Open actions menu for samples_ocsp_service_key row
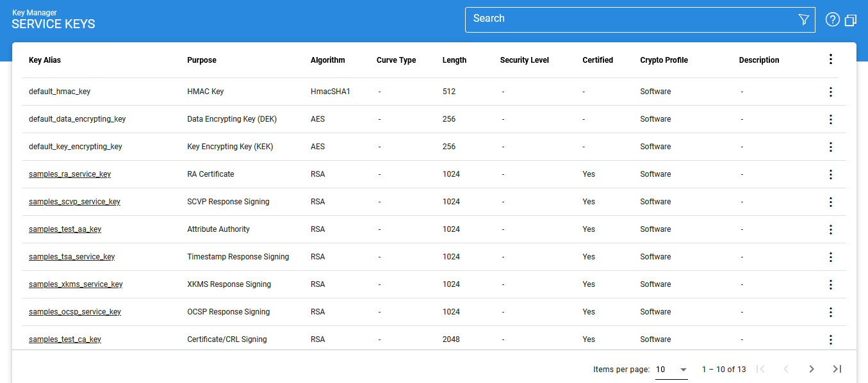Screen dimensions: 868x383 830,312
